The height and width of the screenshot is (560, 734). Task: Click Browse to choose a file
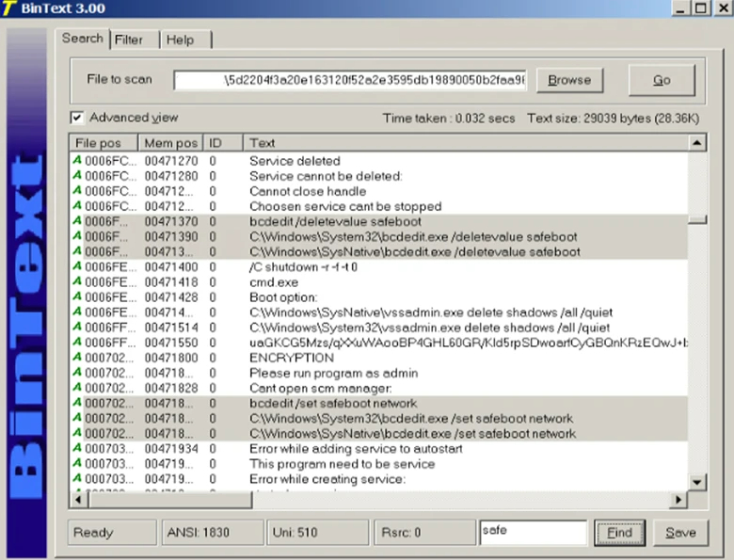569,80
